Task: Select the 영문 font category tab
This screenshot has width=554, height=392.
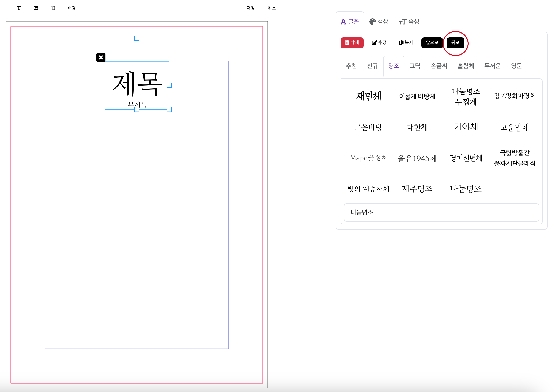Action: coord(516,66)
